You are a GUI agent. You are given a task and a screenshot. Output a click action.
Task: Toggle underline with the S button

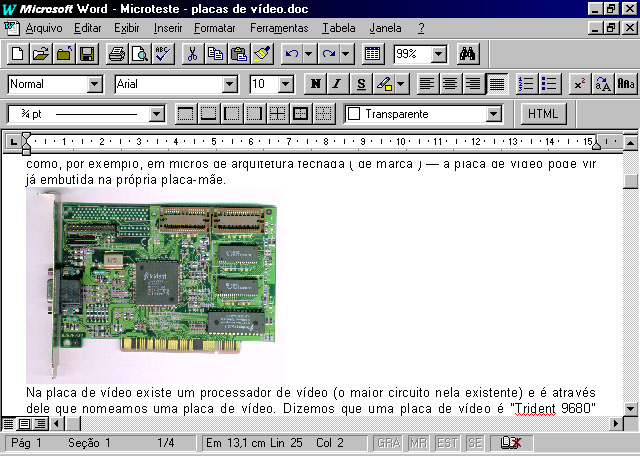361,84
